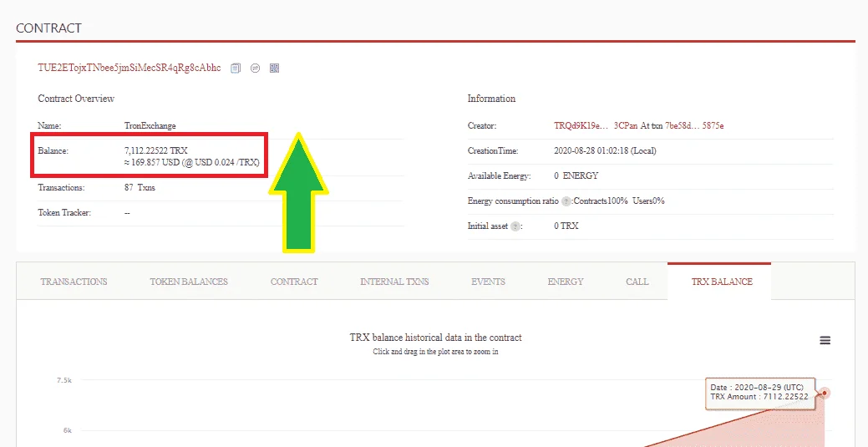The width and height of the screenshot is (868, 447).
Task: Click the Token Tracker dash value
Action: (x=127, y=213)
